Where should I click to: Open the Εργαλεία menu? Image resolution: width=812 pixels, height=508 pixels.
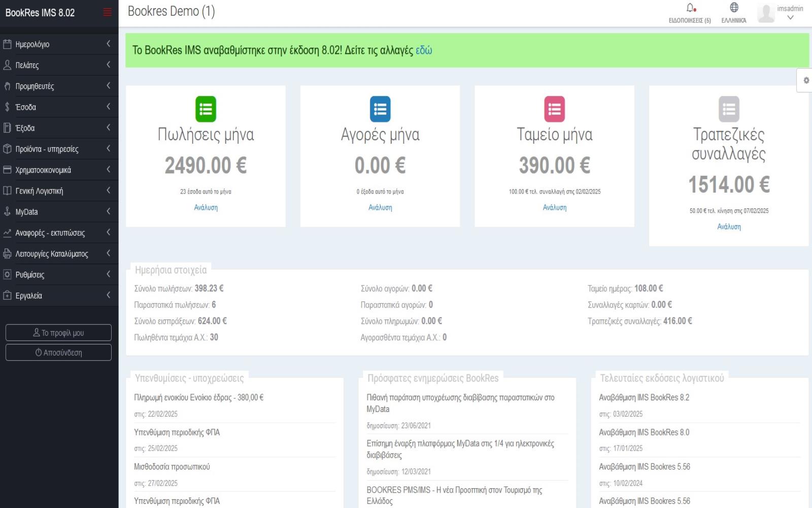coord(59,295)
